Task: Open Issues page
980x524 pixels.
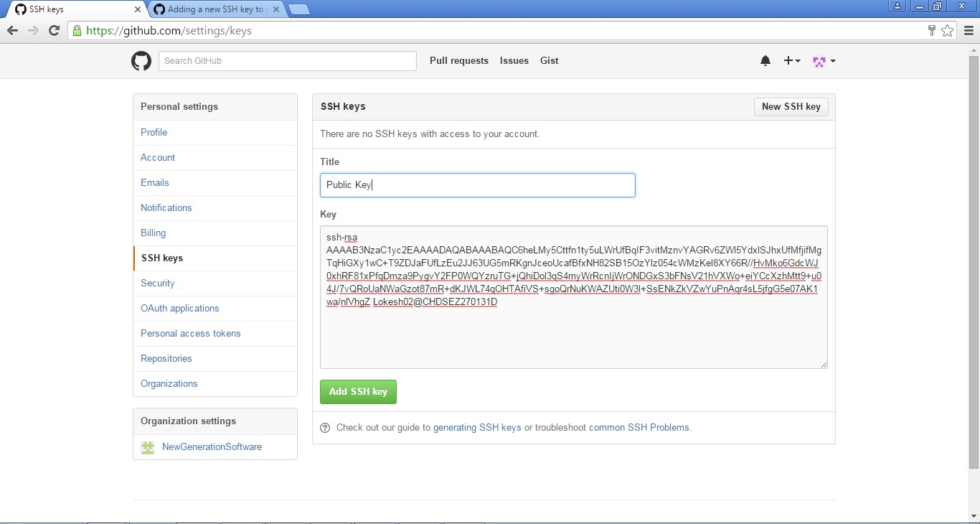Action: 514,61
